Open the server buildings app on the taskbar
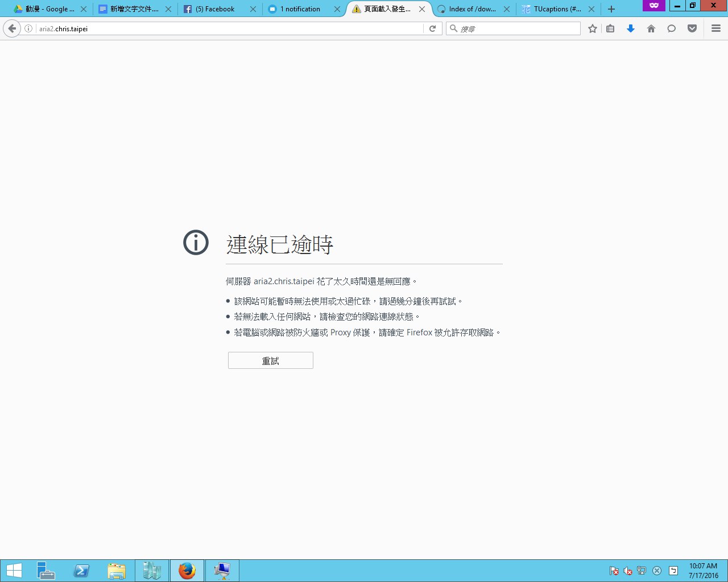The image size is (728, 582). (x=152, y=571)
